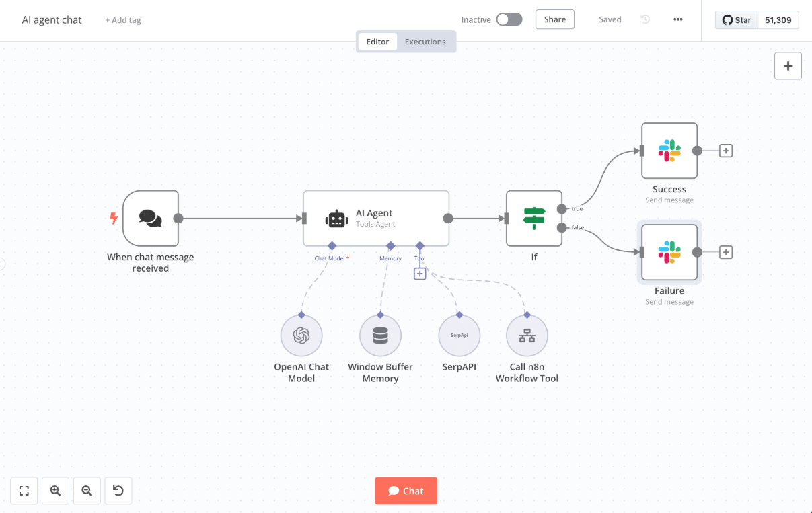Viewport: 812px width, 513px height.
Task: Star the project on GitHub
Action: pos(737,20)
